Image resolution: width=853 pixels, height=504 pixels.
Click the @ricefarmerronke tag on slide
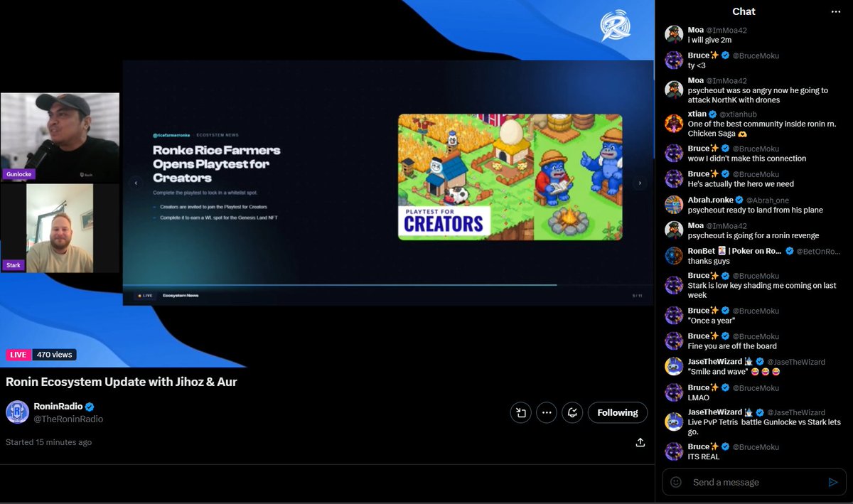point(172,134)
